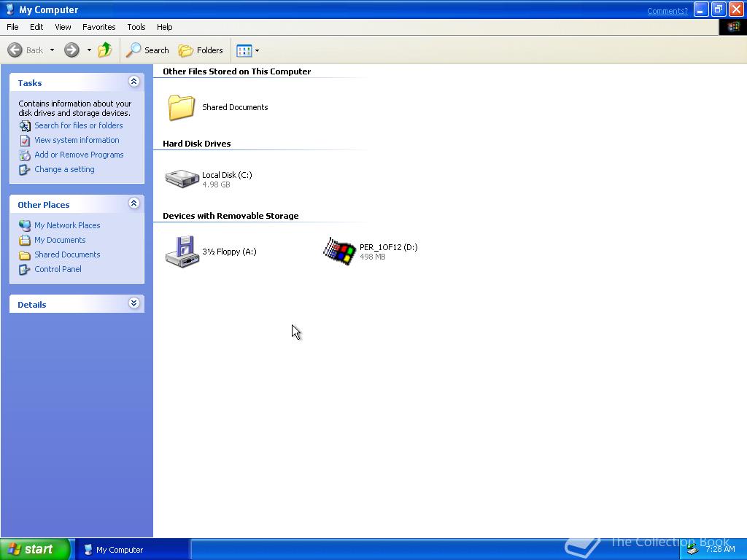Viewport: 747px width, 560px height.
Task: Click the Views grid icon
Action: (244, 50)
